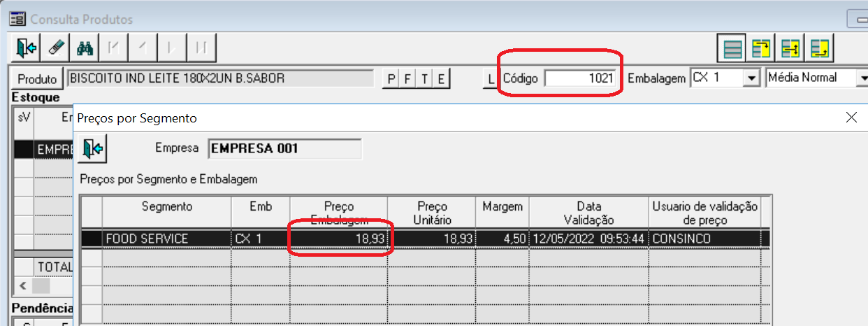This screenshot has width=868, height=326.
Task: Click yellow layout icon with middle arrow
Action: [790, 48]
